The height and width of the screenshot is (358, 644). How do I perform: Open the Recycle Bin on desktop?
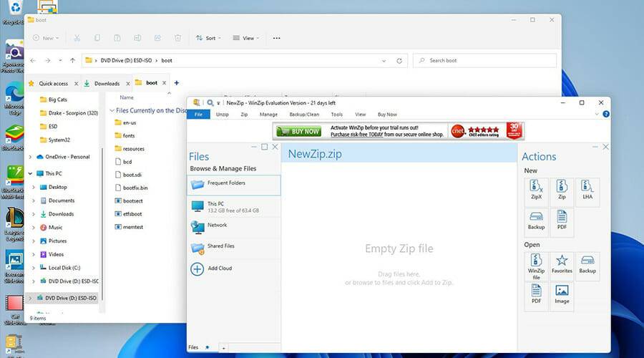[14, 11]
